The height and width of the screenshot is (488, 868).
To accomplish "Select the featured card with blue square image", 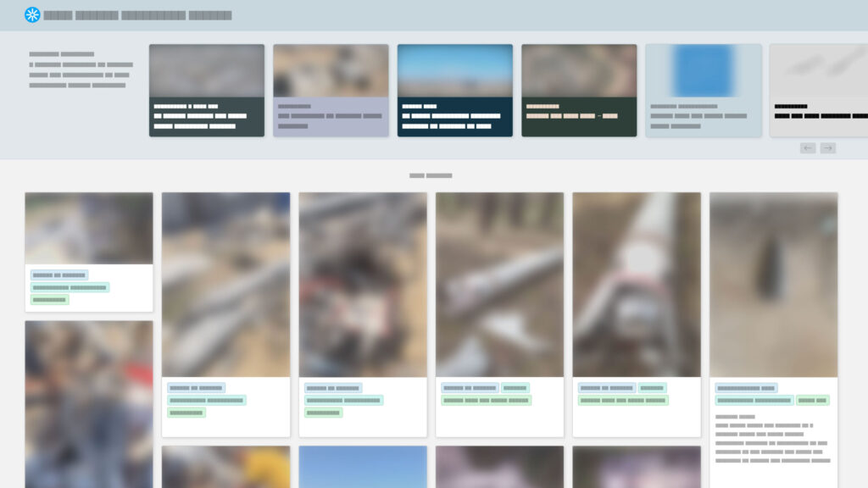I will [704, 90].
